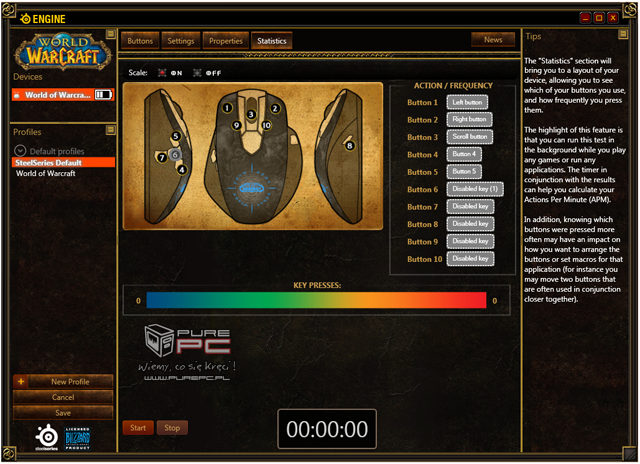Turn Scale ON

click(162, 73)
